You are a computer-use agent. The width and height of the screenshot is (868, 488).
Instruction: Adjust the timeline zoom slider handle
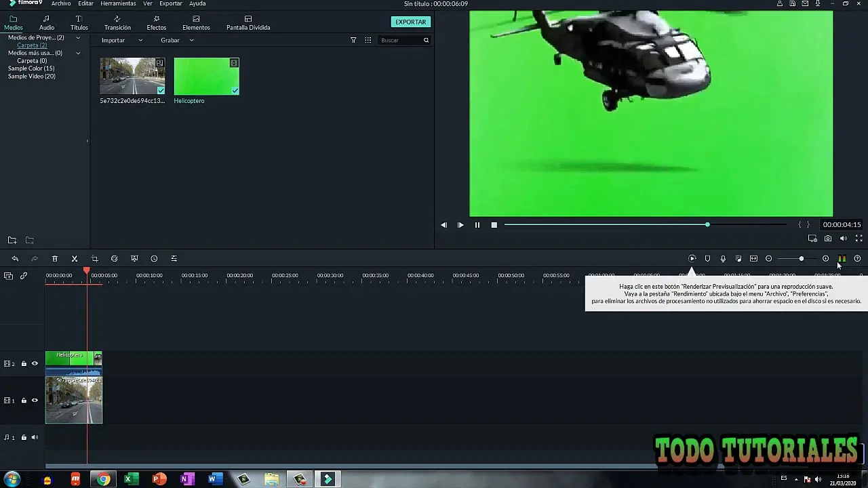[x=801, y=259]
